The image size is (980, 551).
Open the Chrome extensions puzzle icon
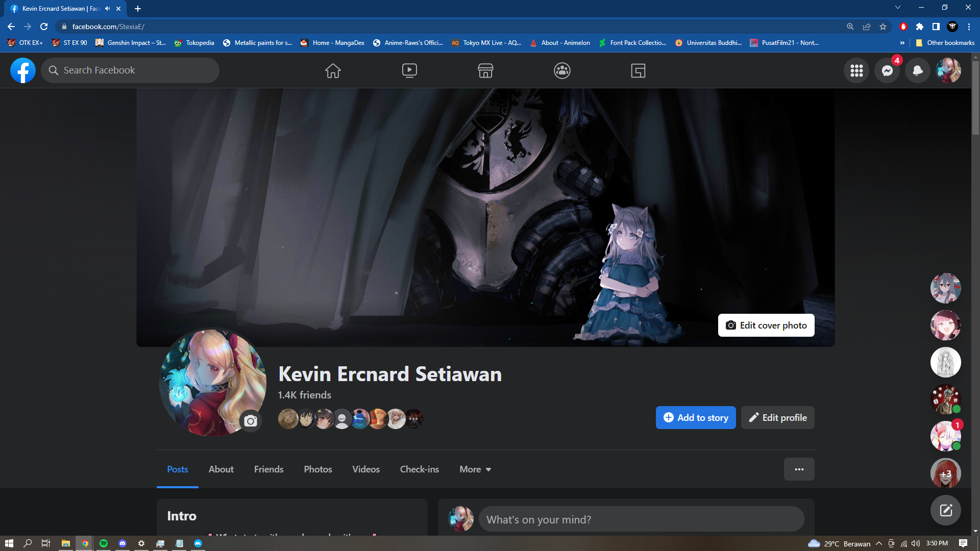(x=920, y=27)
